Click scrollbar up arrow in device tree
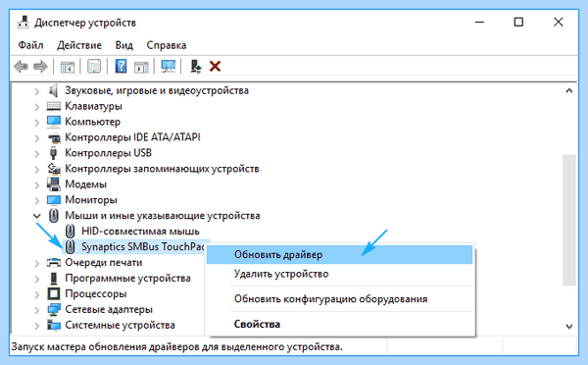 569,91
